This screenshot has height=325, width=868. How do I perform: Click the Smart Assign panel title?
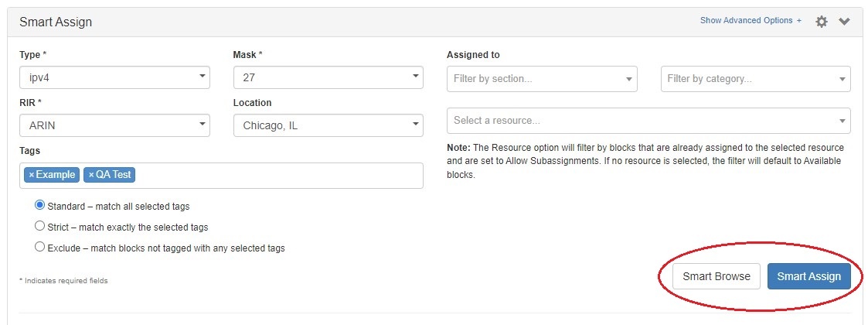56,22
